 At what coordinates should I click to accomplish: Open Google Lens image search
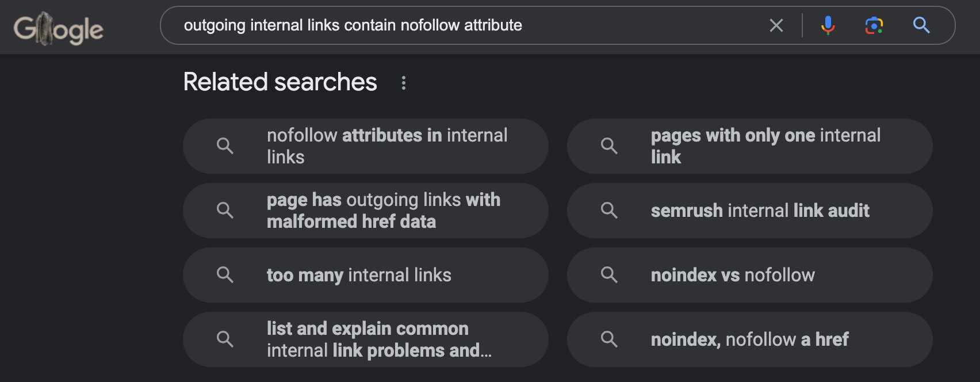pos(874,25)
